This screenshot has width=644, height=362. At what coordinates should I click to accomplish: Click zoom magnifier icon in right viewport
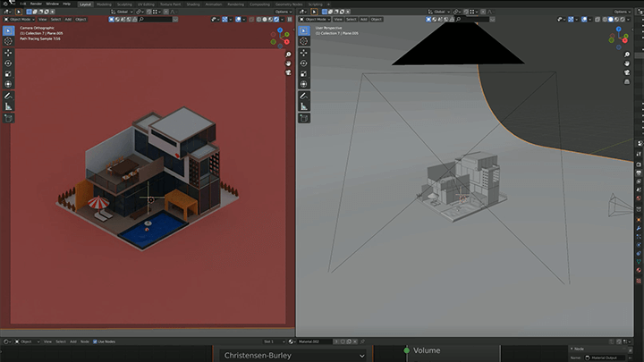click(x=627, y=55)
